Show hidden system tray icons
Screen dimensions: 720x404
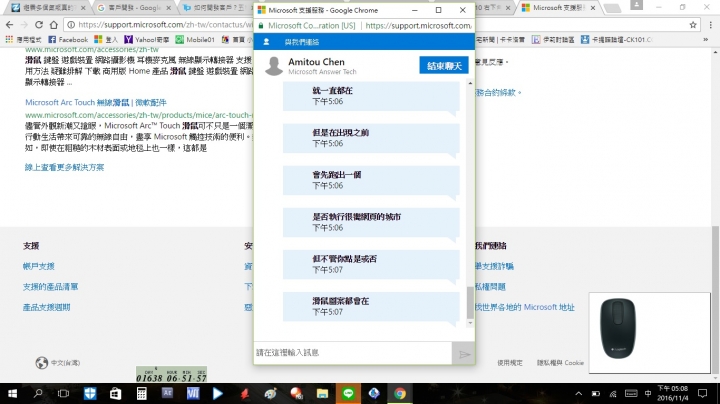579,393
